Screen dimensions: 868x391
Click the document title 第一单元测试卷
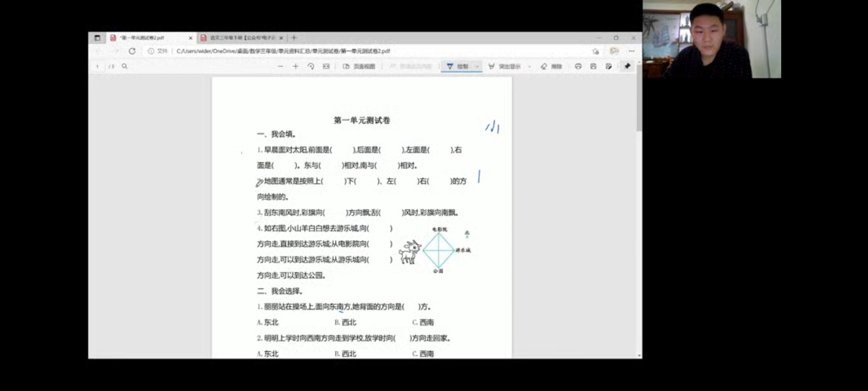(x=362, y=120)
